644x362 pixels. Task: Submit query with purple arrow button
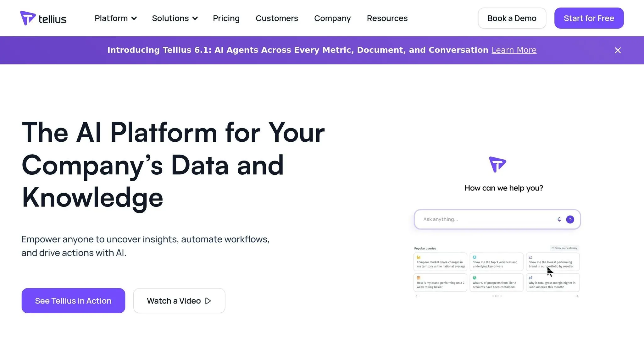(x=570, y=219)
